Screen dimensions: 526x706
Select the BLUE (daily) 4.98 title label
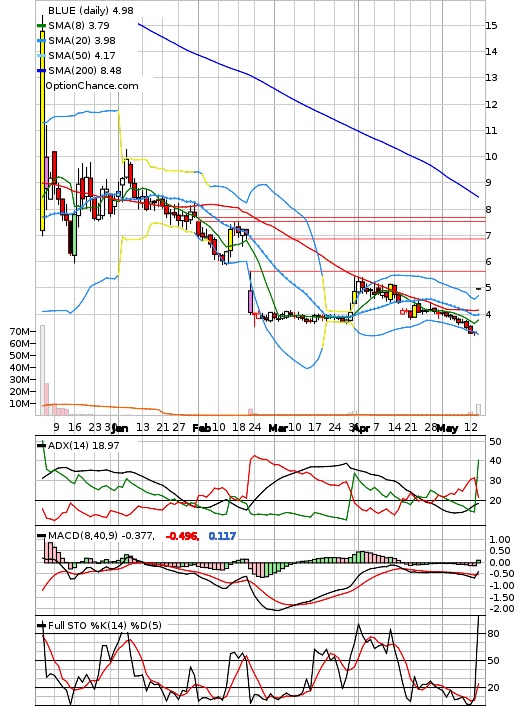pyautogui.click(x=91, y=10)
